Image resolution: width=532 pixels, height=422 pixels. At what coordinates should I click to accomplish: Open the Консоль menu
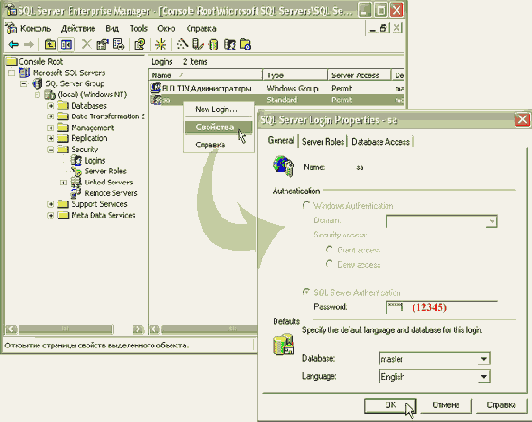[x=35, y=28]
